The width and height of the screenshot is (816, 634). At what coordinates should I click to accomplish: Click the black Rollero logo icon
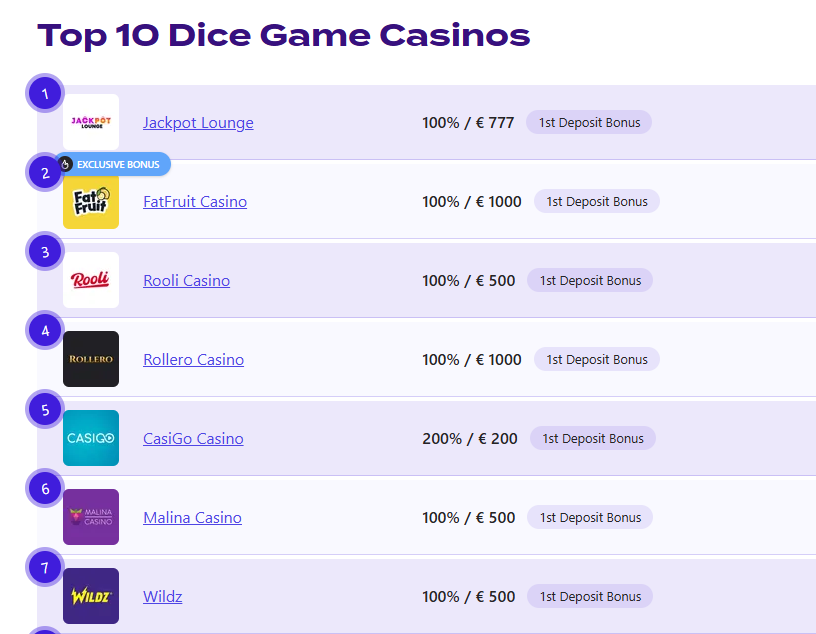click(91, 359)
